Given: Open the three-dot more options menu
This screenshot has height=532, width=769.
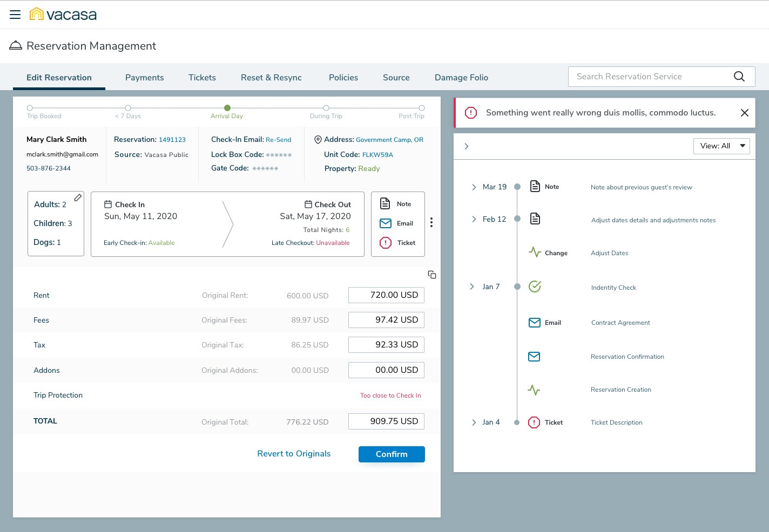Looking at the screenshot, I should [x=431, y=222].
